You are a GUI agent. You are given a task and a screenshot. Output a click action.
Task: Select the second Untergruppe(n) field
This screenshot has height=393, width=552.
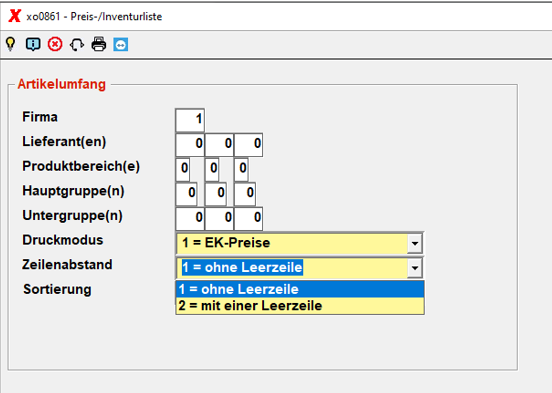[x=219, y=218]
